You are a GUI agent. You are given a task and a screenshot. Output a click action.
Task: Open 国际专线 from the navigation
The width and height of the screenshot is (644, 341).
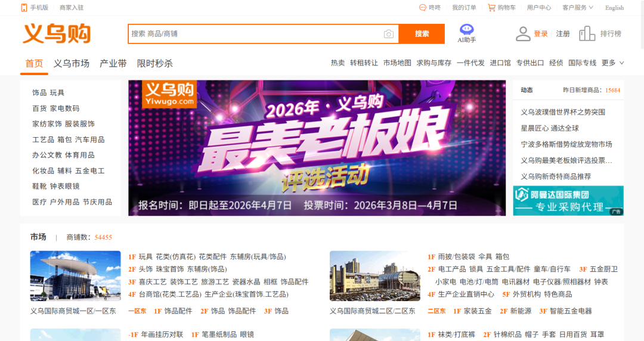583,63
